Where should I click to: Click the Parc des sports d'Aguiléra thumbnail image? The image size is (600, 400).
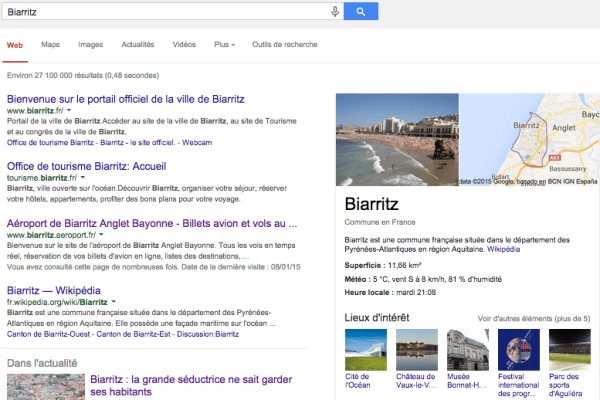click(x=570, y=350)
